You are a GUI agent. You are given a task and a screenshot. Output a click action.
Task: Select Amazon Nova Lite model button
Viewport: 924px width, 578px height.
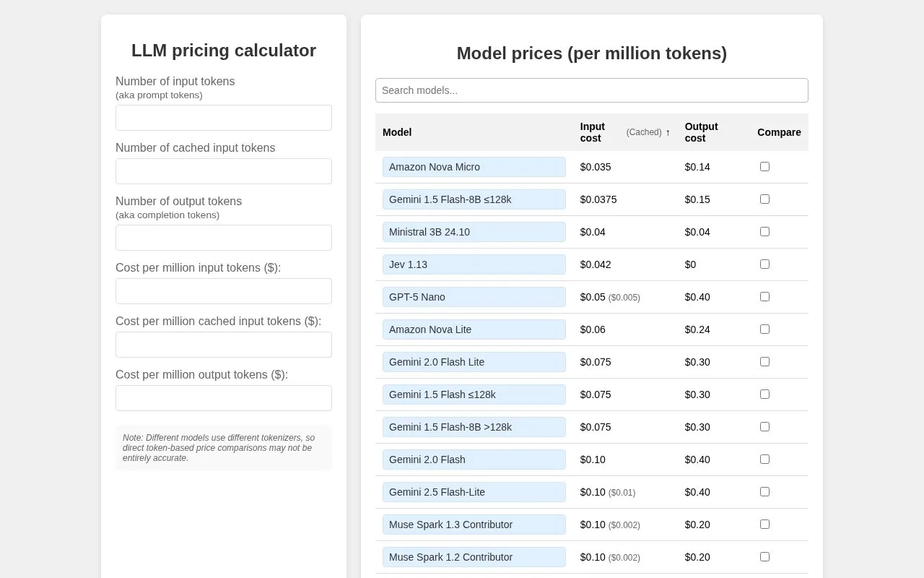(x=474, y=329)
